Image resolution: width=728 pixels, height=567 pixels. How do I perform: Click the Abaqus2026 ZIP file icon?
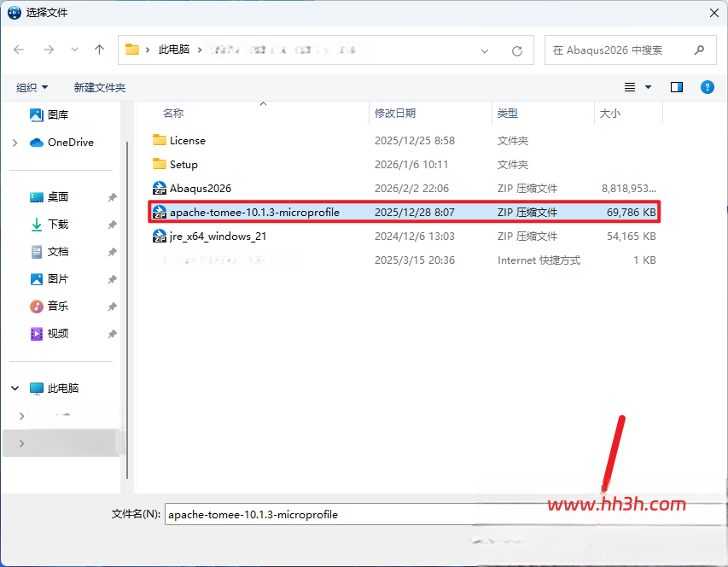coord(160,188)
